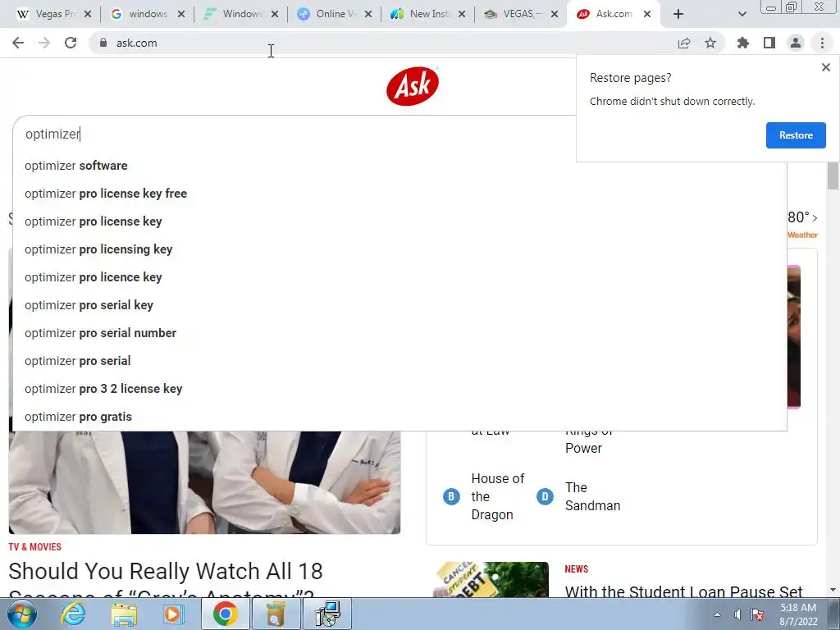The height and width of the screenshot is (630, 840).
Task: Select suggestion 'optimizer pro gratis'
Action: tap(399, 416)
